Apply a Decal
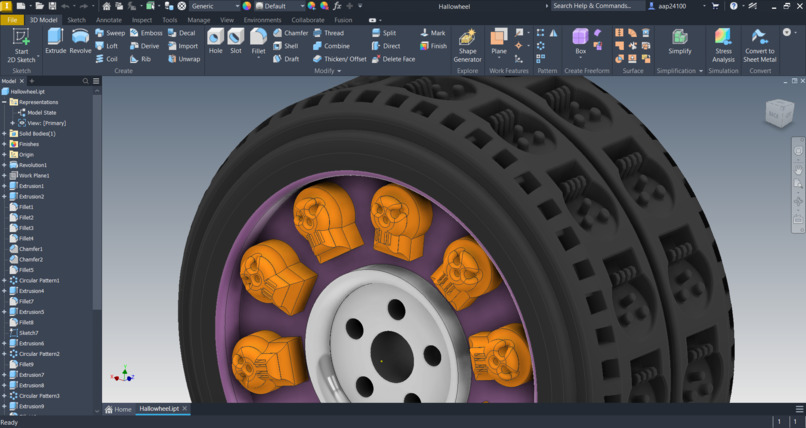Image resolution: width=806 pixels, height=428 pixels. (181, 33)
